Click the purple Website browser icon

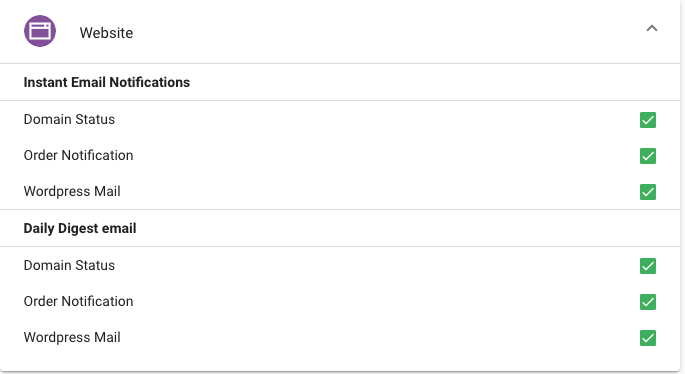40,31
